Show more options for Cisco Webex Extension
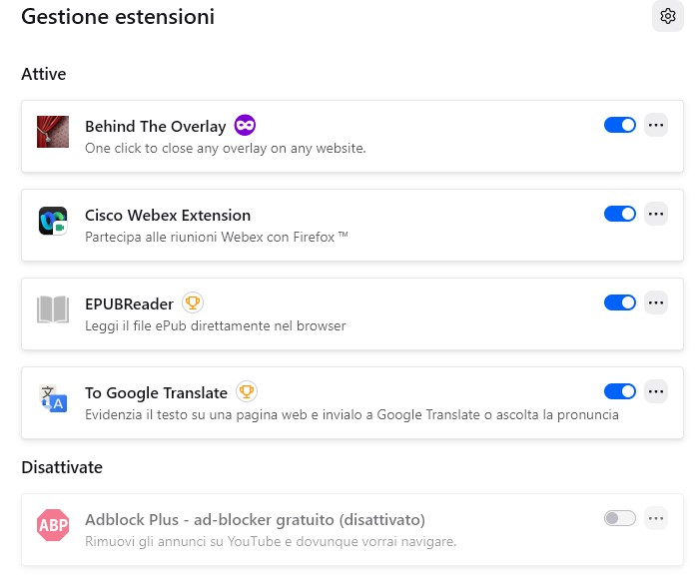This screenshot has height=588, width=700. coord(656,214)
